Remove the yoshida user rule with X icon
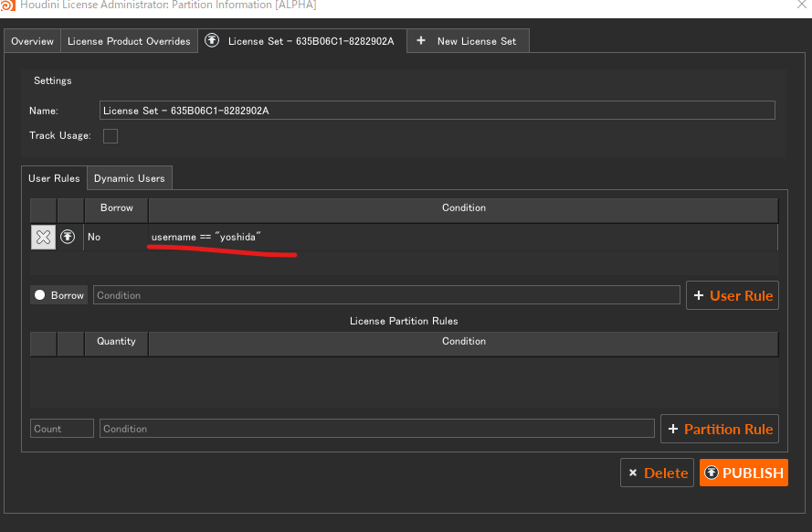The image size is (812, 532). coord(44,238)
